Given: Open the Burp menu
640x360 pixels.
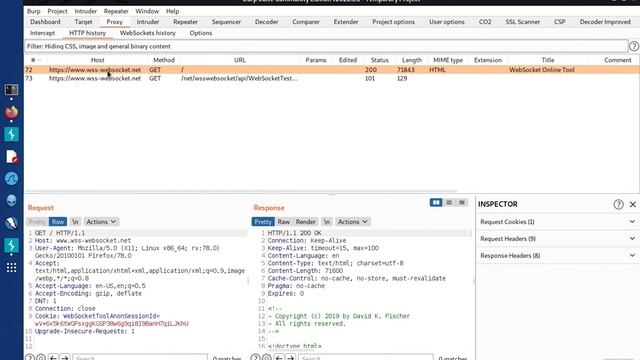Looking at the screenshot, I should 33,11.
